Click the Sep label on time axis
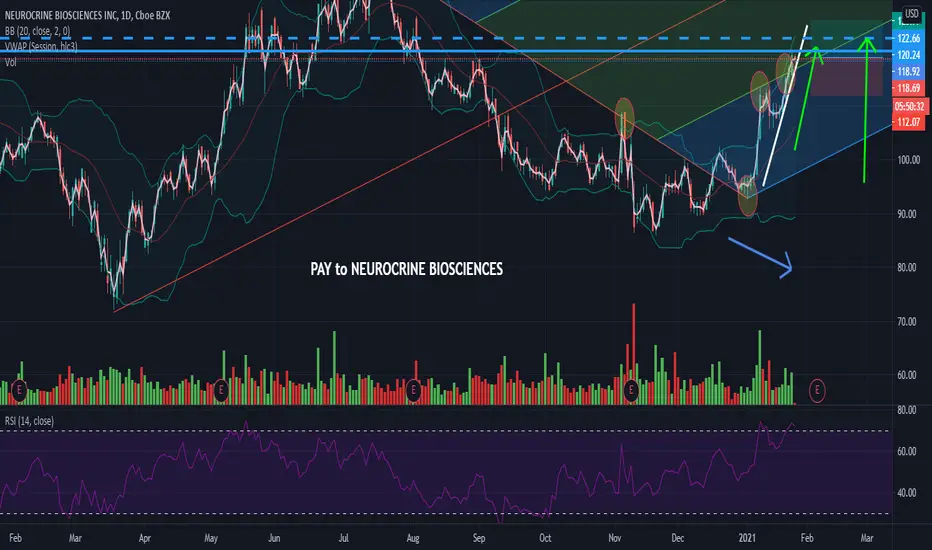This screenshot has width=932, height=550. (478, 538)
